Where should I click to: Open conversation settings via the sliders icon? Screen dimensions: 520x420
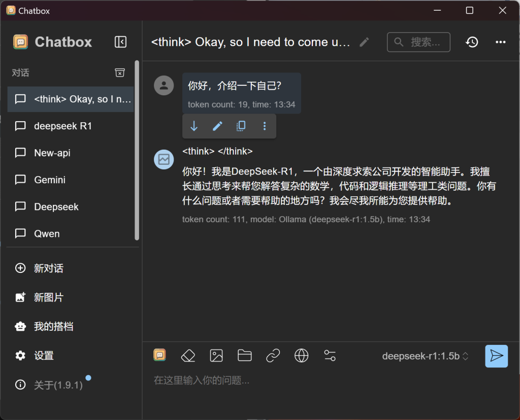coord(330,356)
